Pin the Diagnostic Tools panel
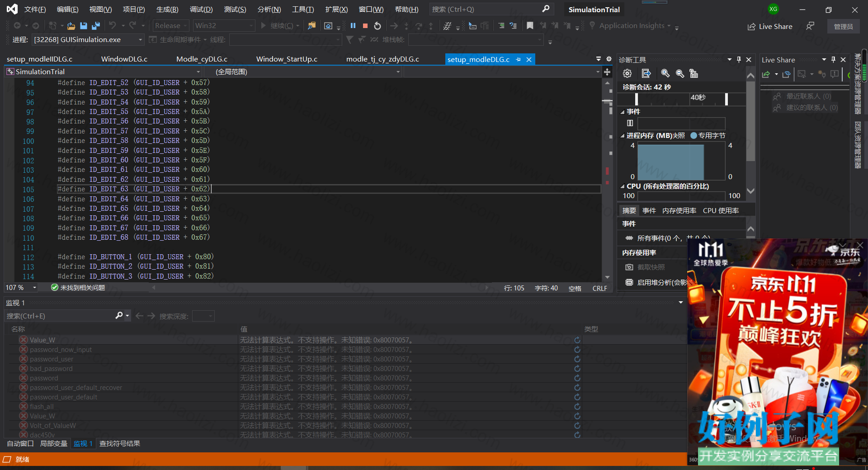This screenshot has height=470, width=868. [739, 59]
